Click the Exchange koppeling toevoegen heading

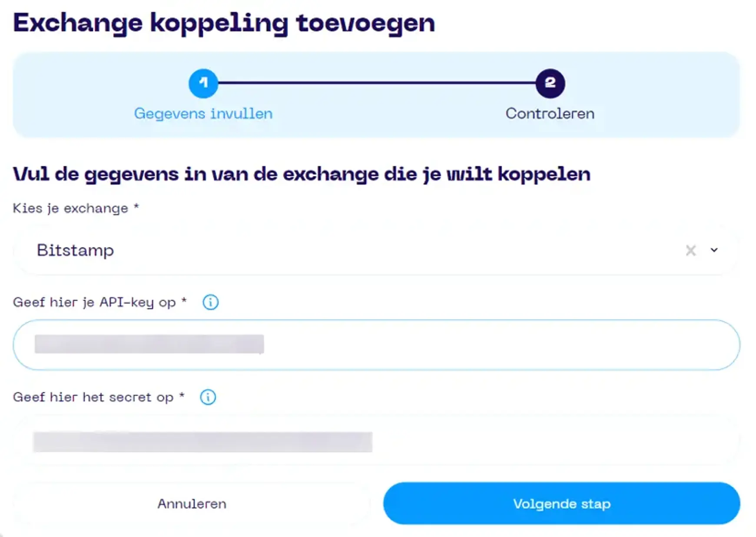pos(224,23)
